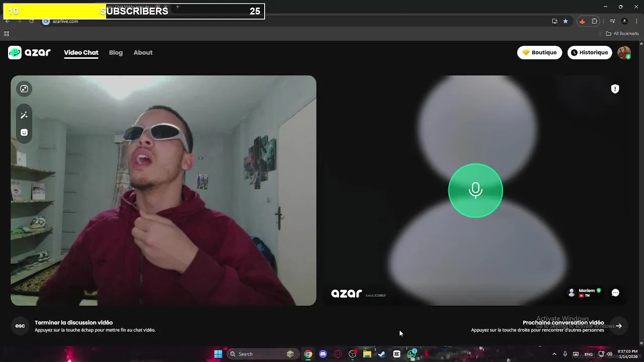
Task: Open the clock showing 9:37:03 PM
Action: click(627, 354)
